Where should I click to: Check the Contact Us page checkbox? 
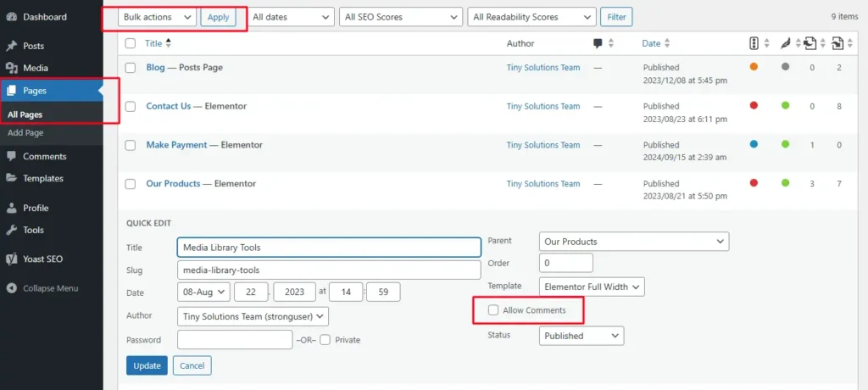coord(130,106)
